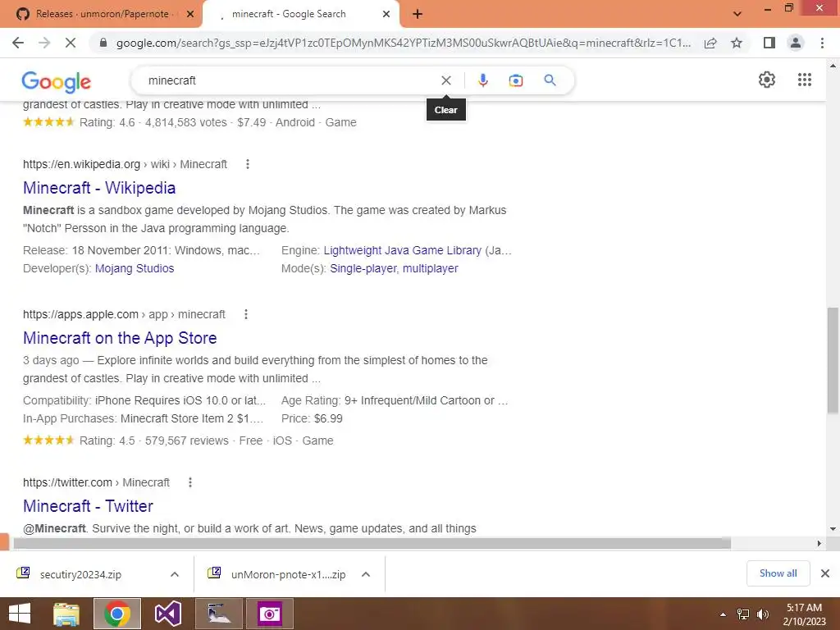Click the Rating: 4.5 · 579,567 reviews text
The width and height of the screenshot is (840, 630).
point(153,441)
